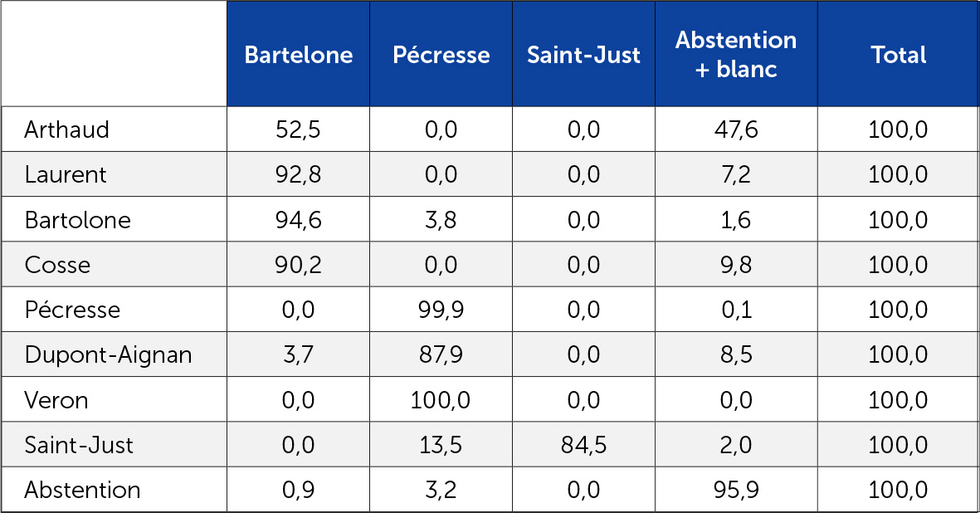Click the Bartelone column header
The image size is (980, 513).
[x=298, y=55]
